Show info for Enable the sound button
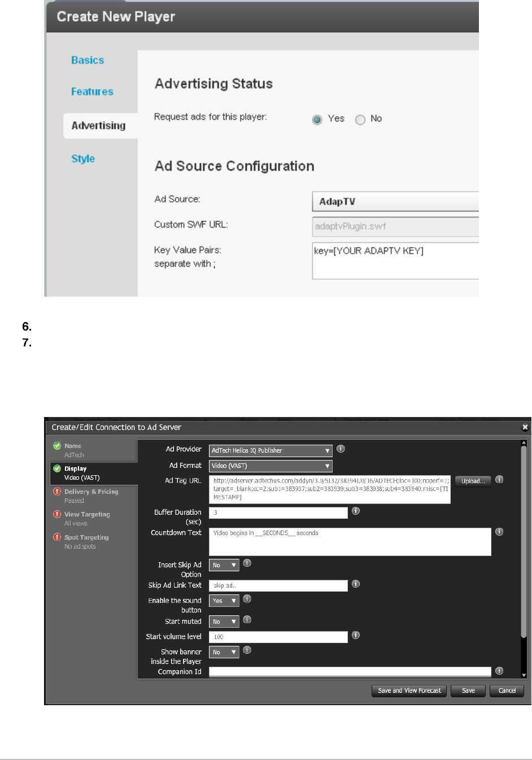This screenshot has width=532, height=760. coord(247,599)
